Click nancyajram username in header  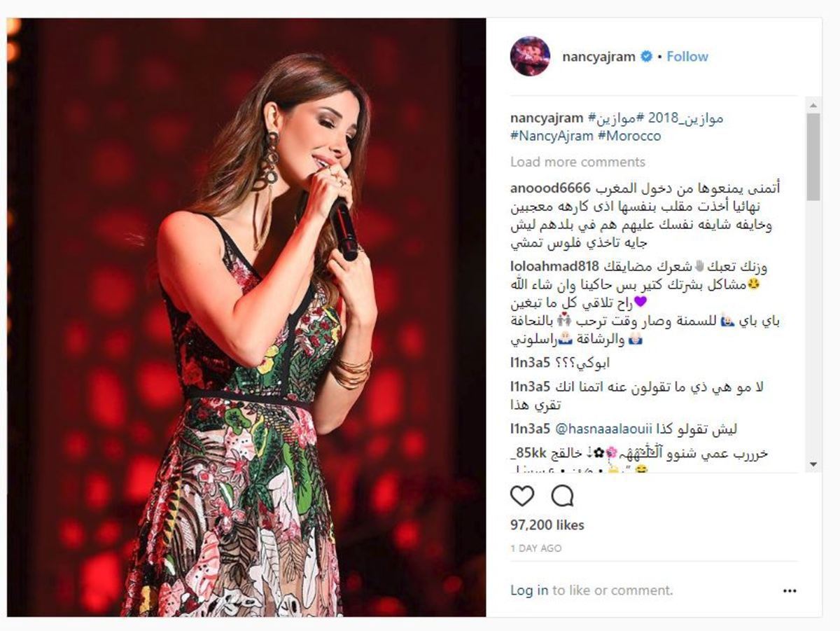click(600, 57)
